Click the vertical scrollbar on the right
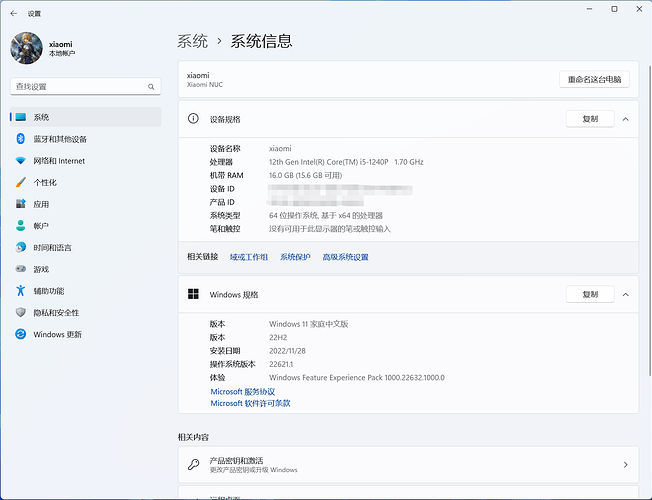This screenshot has height=500, width=652. tap(650, 220)
